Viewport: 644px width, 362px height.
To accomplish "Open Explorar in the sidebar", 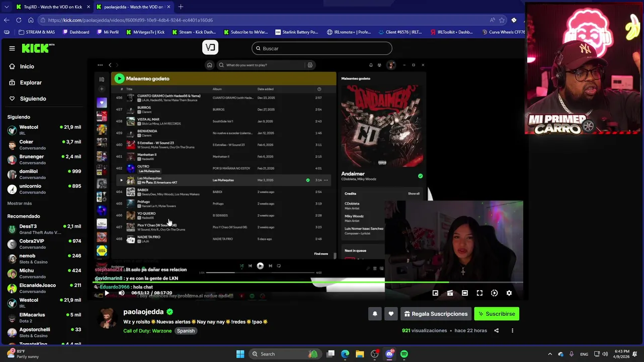I will click(x=31, y=82).
